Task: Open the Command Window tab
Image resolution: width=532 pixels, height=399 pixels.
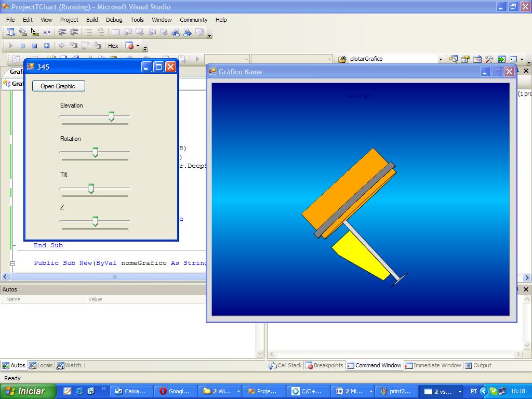Action: (374, 365)
